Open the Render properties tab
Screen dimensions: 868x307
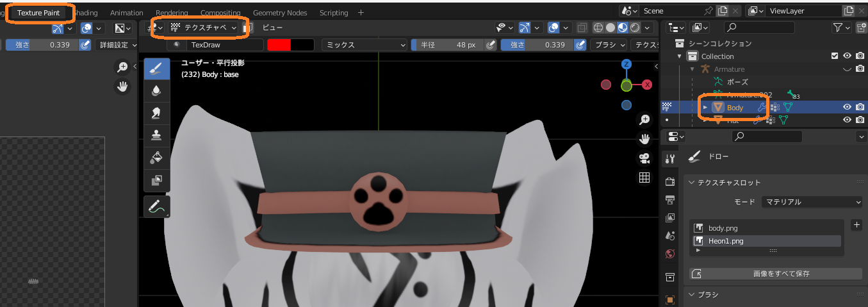[670, 182]
